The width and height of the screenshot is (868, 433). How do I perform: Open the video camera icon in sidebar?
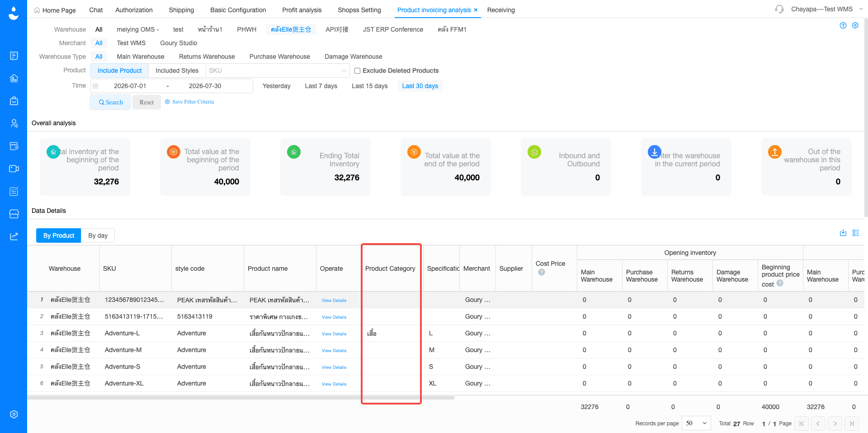[14, 169]
